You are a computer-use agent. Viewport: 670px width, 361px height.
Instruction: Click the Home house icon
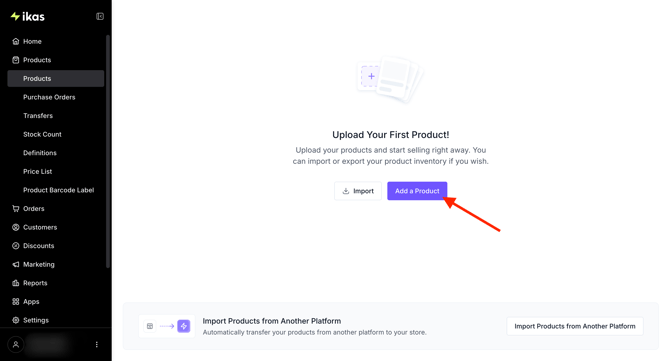tap(16, 41)
